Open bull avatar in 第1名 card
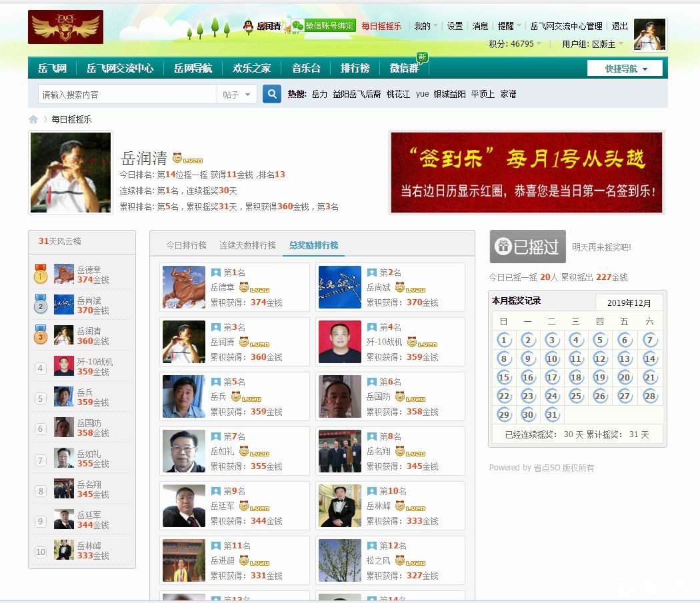The height and width of the screenshot is (603, 700). tap(184, 287)
